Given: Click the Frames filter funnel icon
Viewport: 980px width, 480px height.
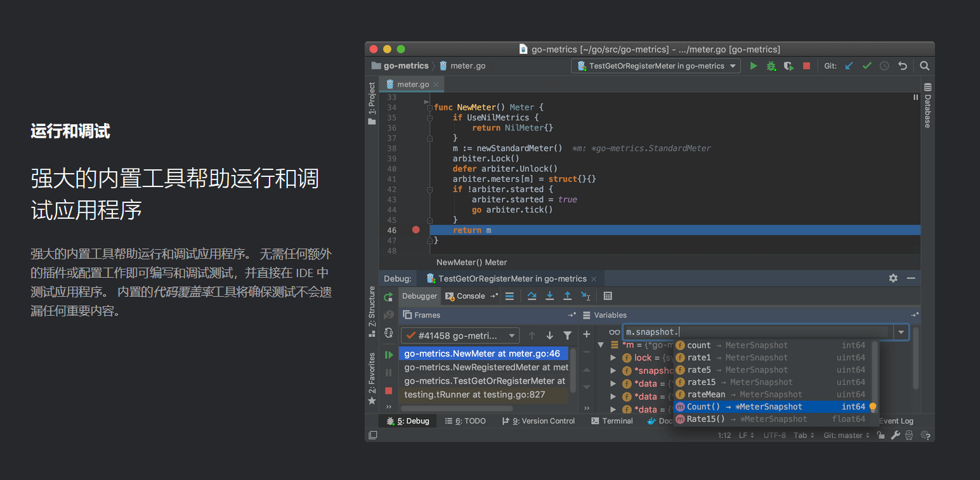Looking at the screenshot, I should [567, 335].
